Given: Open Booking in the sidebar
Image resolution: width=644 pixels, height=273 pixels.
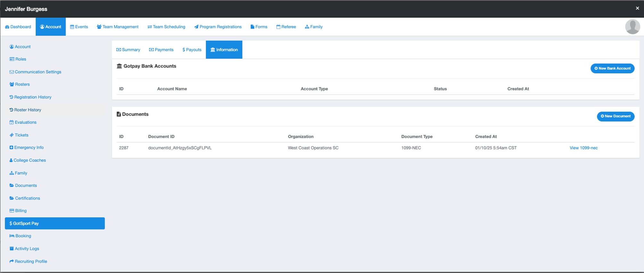Looking at the screenshot, I should tap(20, 236).
